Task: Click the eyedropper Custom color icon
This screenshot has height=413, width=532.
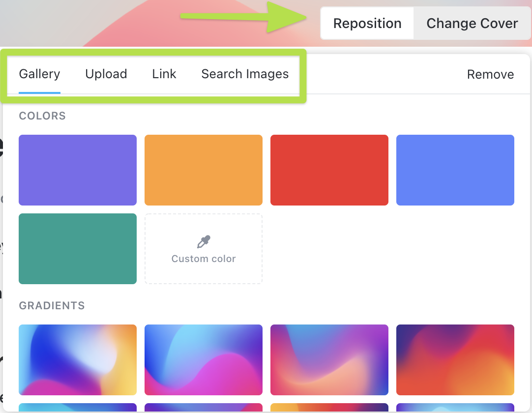Action: pos(204,242)
